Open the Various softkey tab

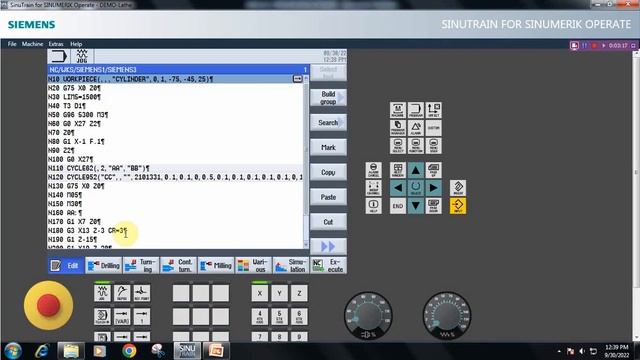coord(253,266)
